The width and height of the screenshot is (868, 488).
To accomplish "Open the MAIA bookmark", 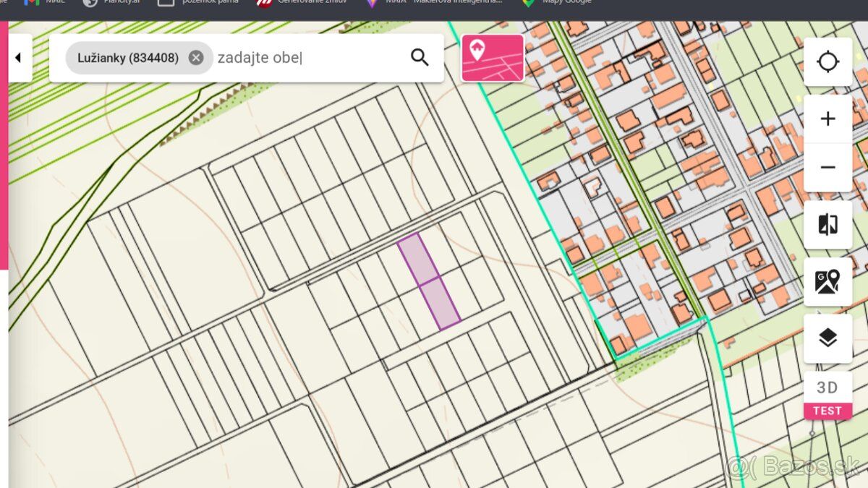I will point(433,2).
